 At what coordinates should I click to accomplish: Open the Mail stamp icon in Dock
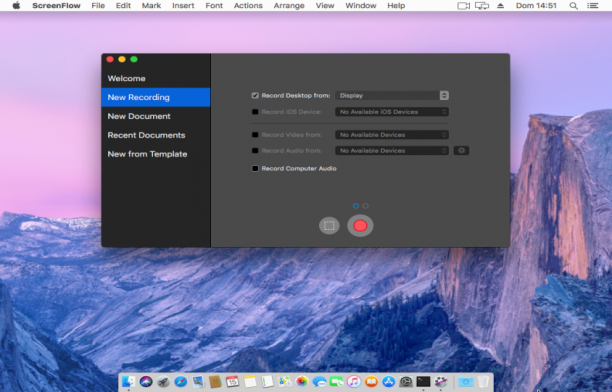pos(198,381)
